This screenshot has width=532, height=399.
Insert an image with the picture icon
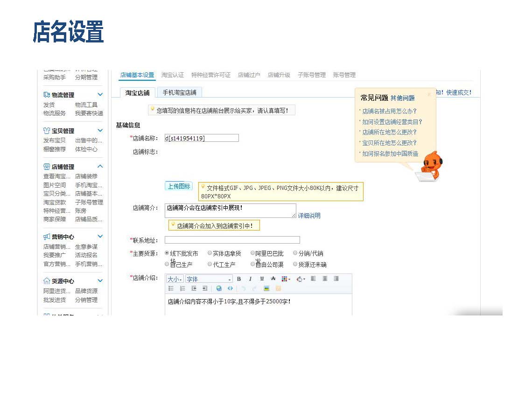point(266,289)
